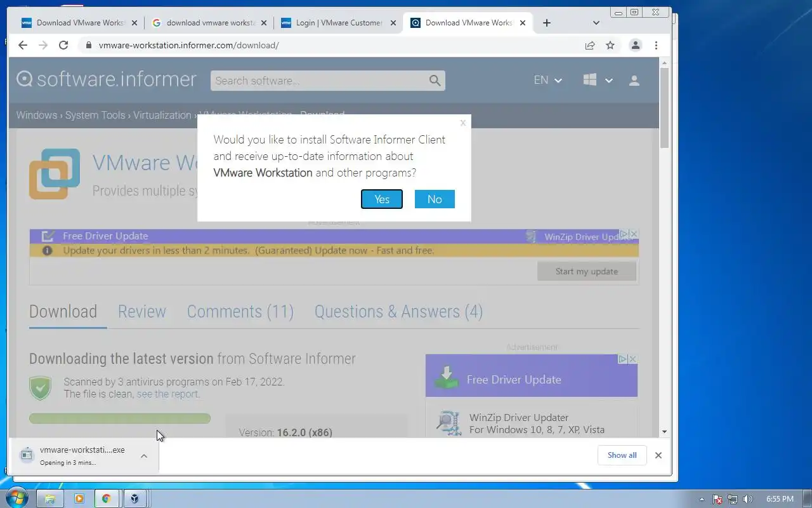Open the Windows breadcrumb link
Image resolution: width=812 pixels, height=508 pixels.
click(x=37, y=115)
